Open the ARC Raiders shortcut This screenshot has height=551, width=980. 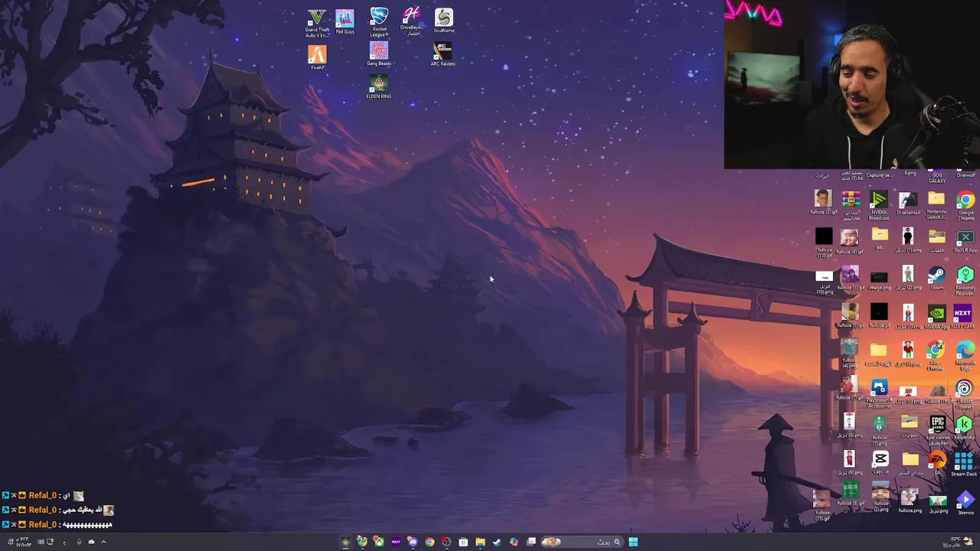(443, 54)
